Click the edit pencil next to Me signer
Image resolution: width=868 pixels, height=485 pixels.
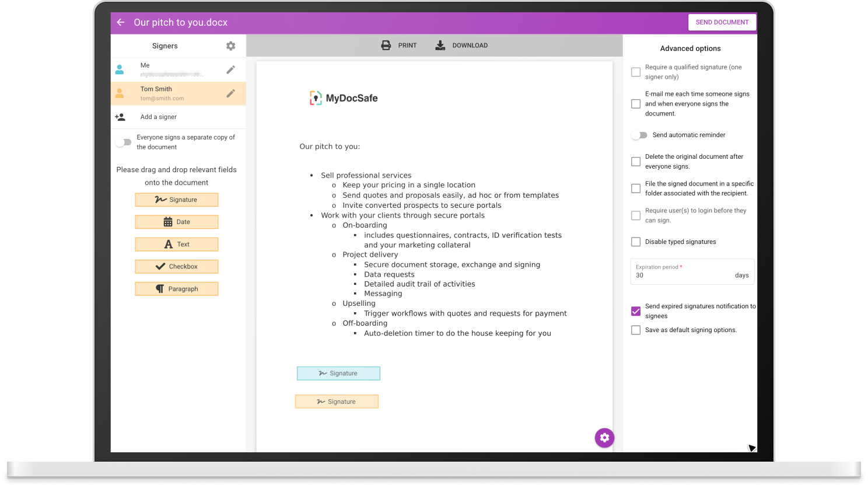tap(230, 69)
